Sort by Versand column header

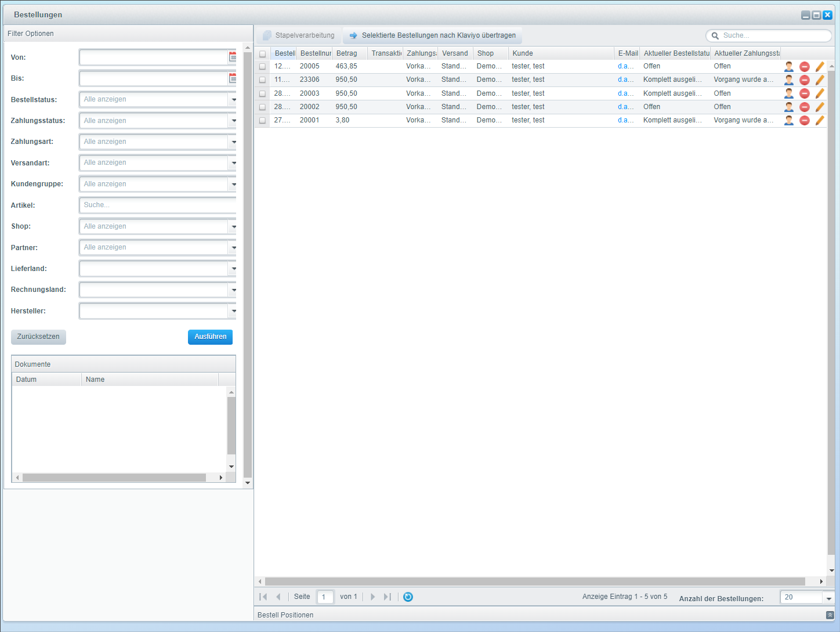455,53
